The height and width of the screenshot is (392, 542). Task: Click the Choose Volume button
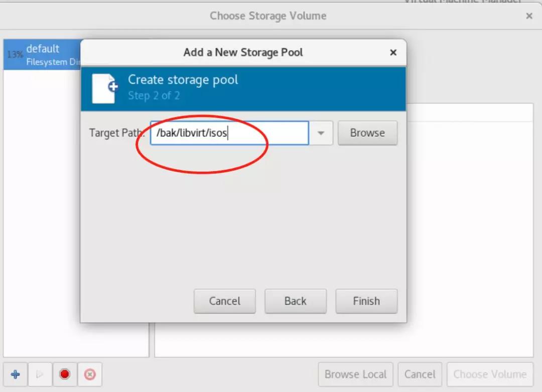(x=490, y=374)
